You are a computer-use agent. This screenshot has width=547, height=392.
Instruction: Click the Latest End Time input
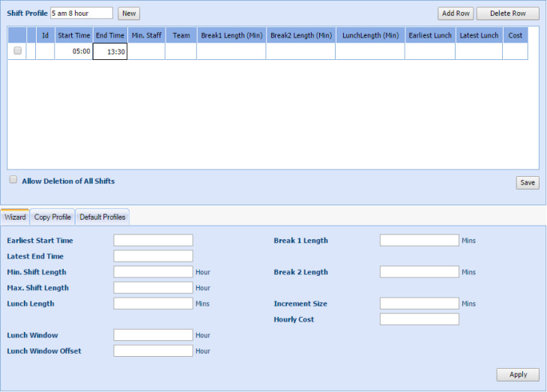153,256
